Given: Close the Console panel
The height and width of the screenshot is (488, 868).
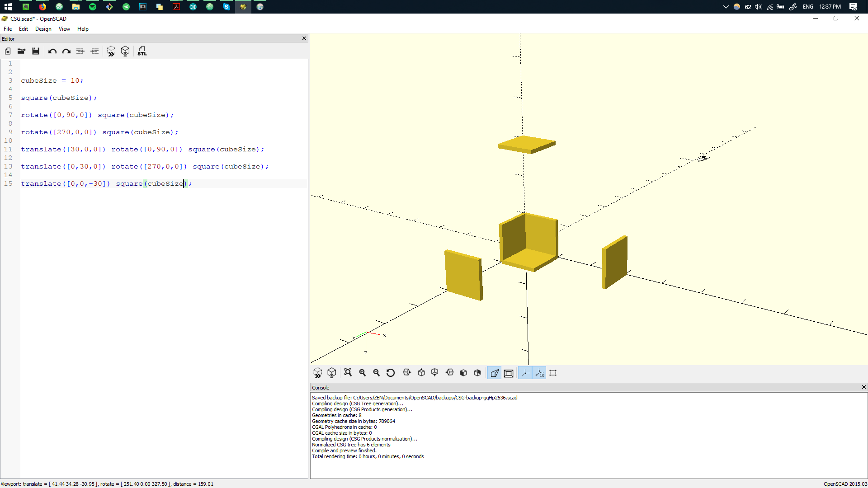Looking at the screenshot, I should coord(863,387).
